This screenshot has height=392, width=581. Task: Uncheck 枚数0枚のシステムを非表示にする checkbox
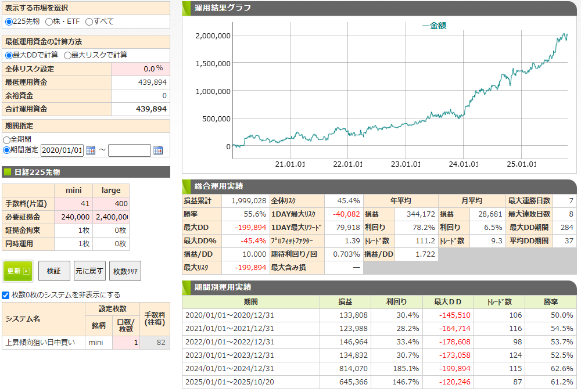click(6, 294)
